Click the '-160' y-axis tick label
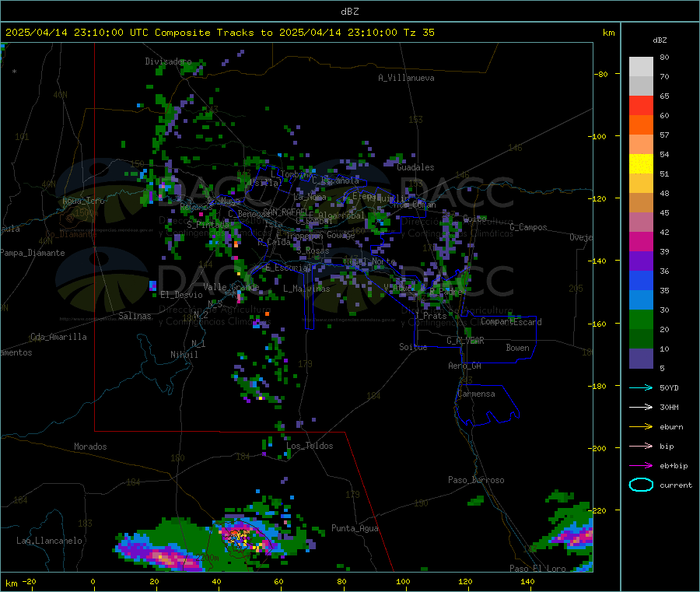700x592 pixels. pos(597,324)
